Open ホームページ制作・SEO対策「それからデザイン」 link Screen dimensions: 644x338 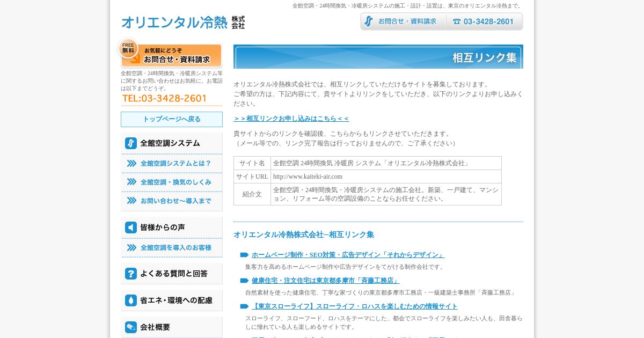[x=348, y=255]
